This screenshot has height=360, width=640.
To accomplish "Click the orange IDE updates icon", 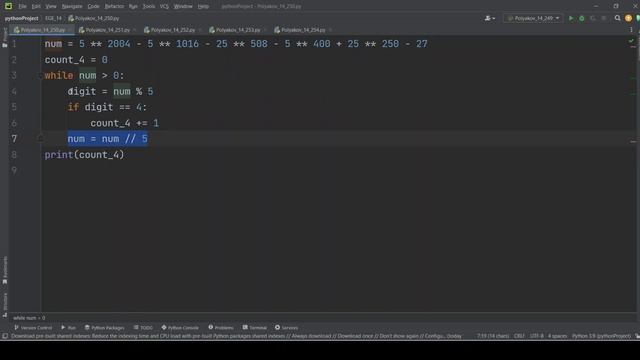I will [x=628, y=18].
